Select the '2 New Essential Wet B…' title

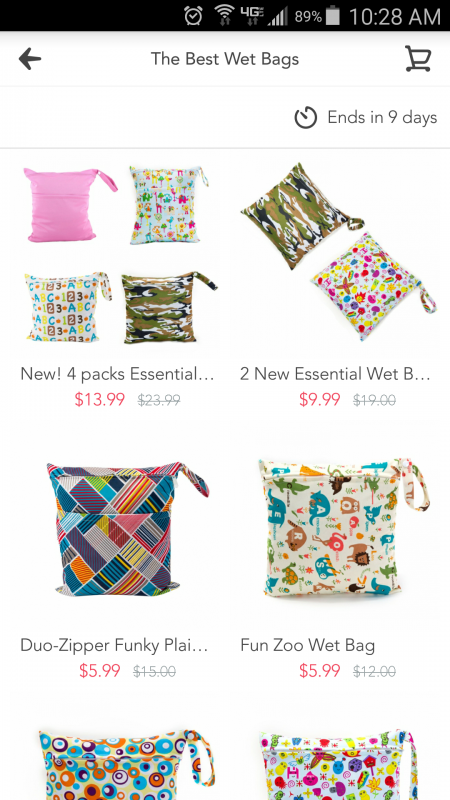[x=336, y=374]
